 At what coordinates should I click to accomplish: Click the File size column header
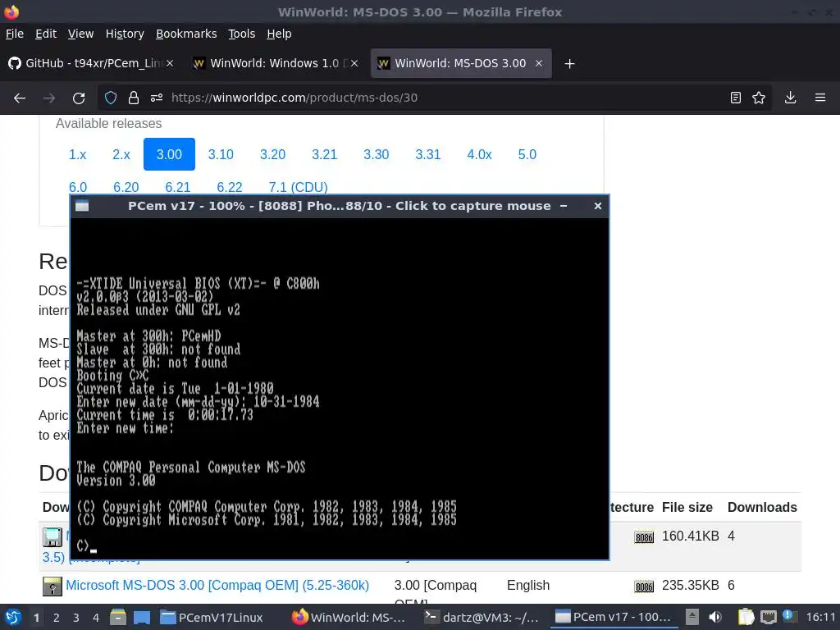(x=687, y=507)
